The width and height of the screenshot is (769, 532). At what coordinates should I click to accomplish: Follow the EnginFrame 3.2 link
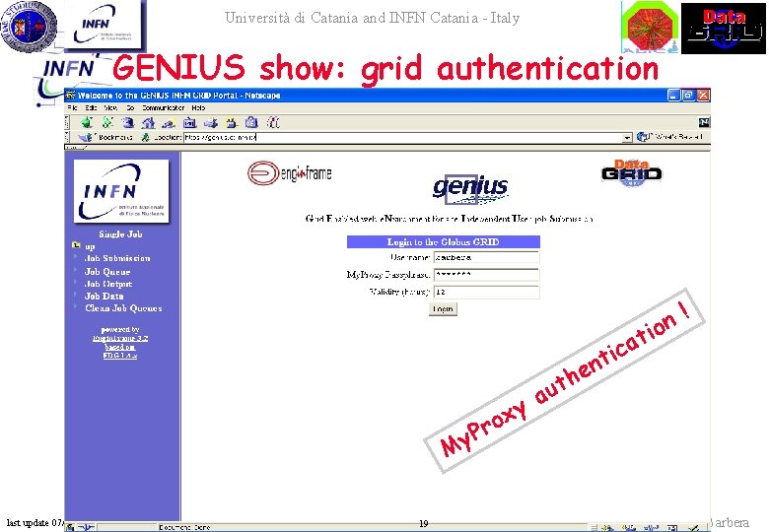[x=120, y=338]
